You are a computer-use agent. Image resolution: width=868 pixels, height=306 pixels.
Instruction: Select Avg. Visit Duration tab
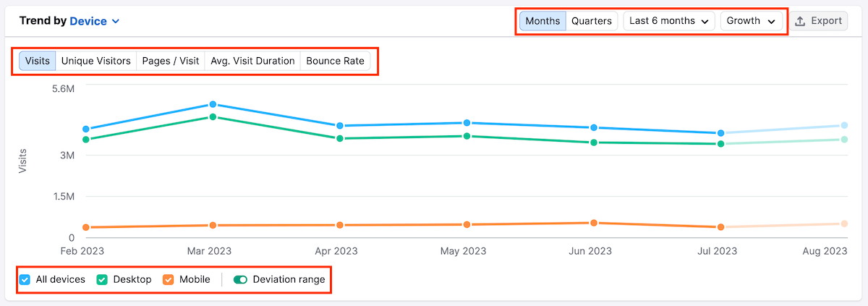pyautogui.click(x=252, y=61)
